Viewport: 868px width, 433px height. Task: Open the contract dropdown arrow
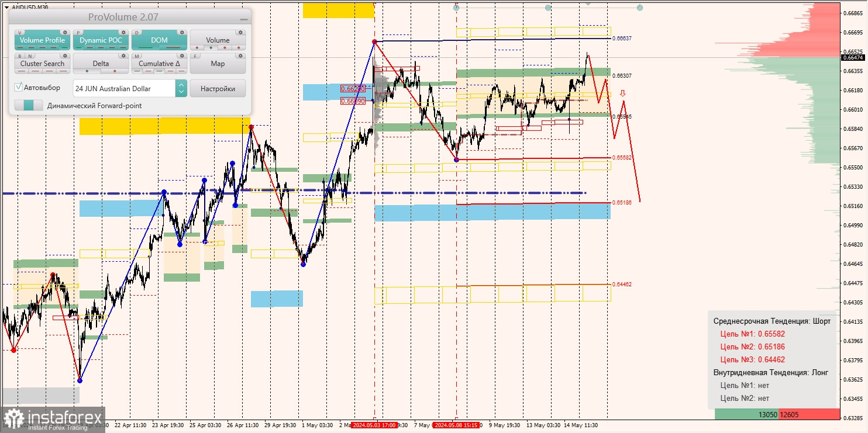181,88
